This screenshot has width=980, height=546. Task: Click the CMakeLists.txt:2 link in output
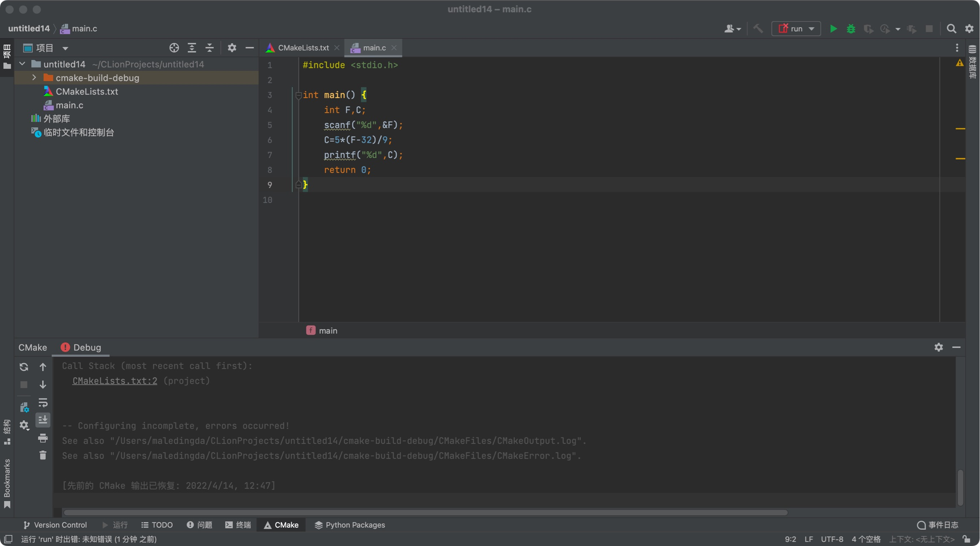(115, 381)
